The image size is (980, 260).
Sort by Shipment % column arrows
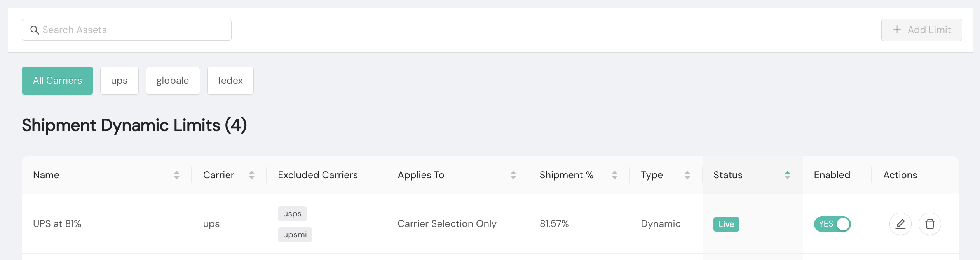pyautogui.click(x=615, y=175)
